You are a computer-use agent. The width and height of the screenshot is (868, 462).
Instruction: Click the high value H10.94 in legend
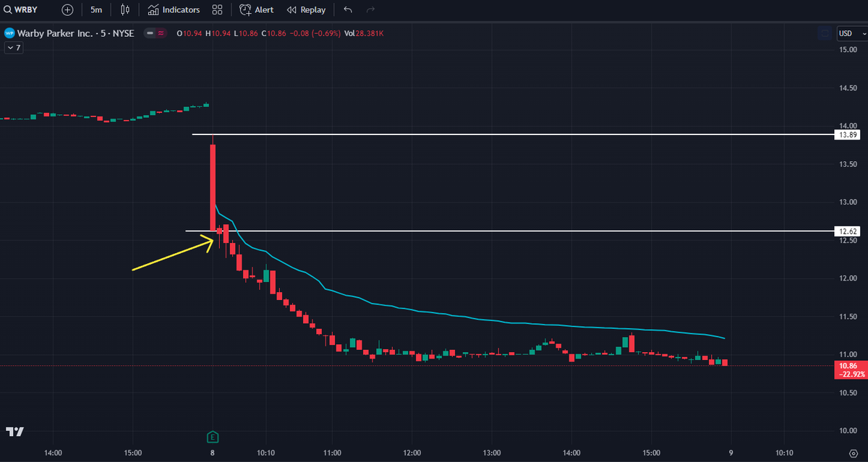pyautogui.click(x=218, y=33)
